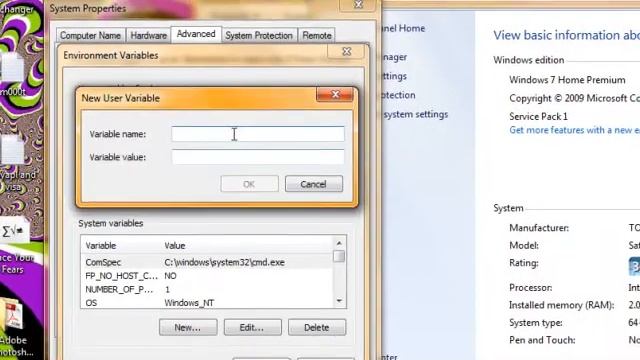The height and width of the screenshot is (360, 640).
Task: Click the disabled OK button
Action: click(x=249, y=184)
